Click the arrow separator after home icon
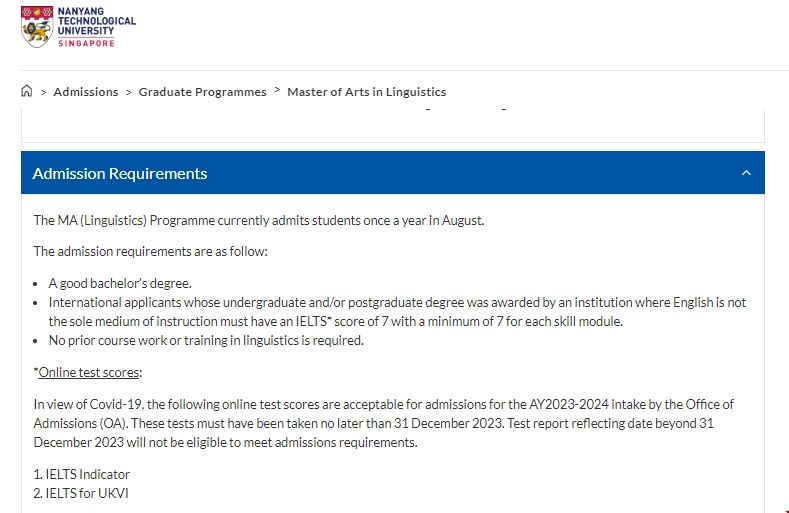789x513 pixels. (x=44, y=92)
